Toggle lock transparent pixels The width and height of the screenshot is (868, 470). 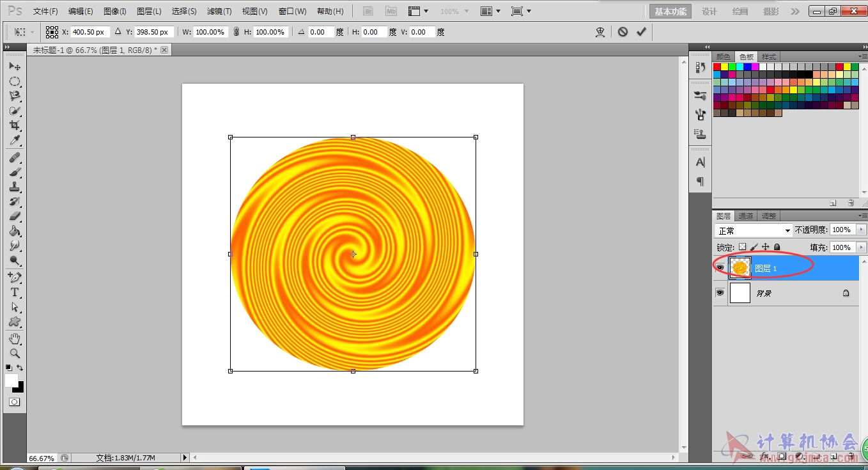pos(742,247)
